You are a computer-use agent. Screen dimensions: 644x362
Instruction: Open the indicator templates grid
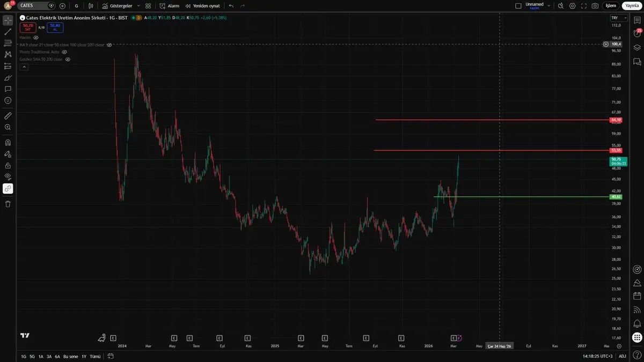tap(148, 5)
